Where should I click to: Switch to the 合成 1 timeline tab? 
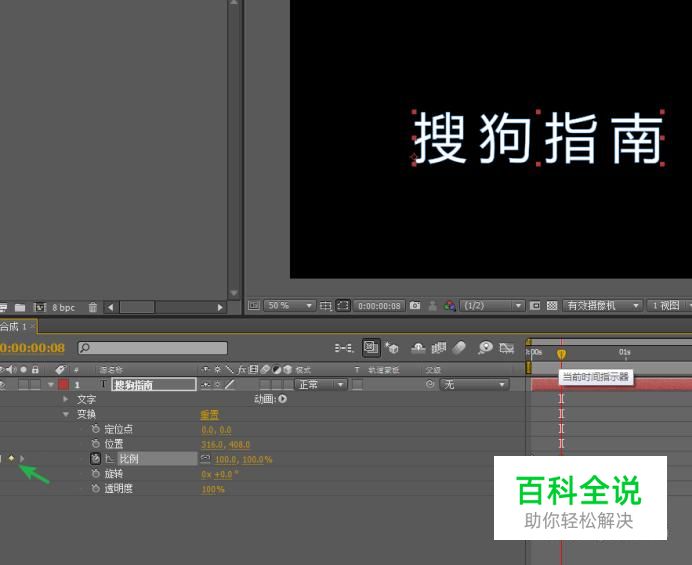pos(13,327)
